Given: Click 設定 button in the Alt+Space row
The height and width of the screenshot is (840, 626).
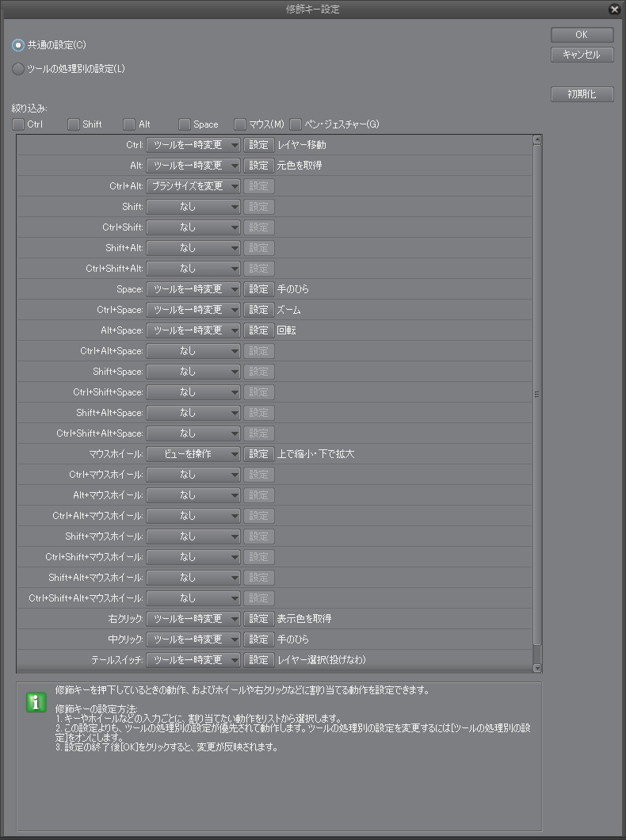Looking at the screenshot, I should coord(258,330).
